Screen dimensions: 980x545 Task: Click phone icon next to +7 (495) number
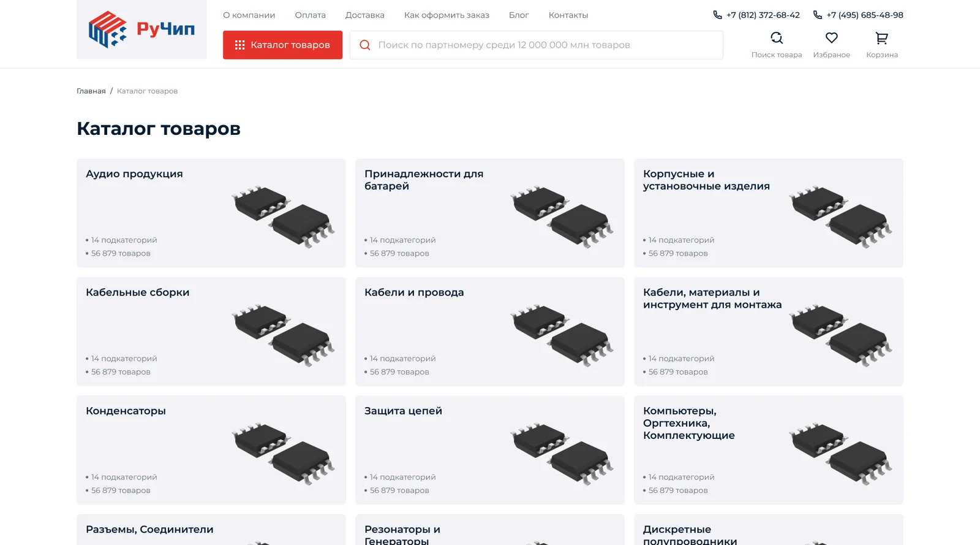817,15
